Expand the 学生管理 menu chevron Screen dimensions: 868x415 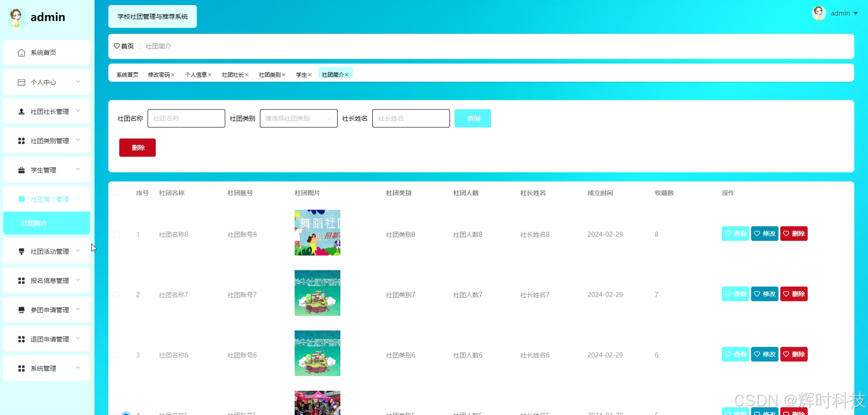pos(78,169)
